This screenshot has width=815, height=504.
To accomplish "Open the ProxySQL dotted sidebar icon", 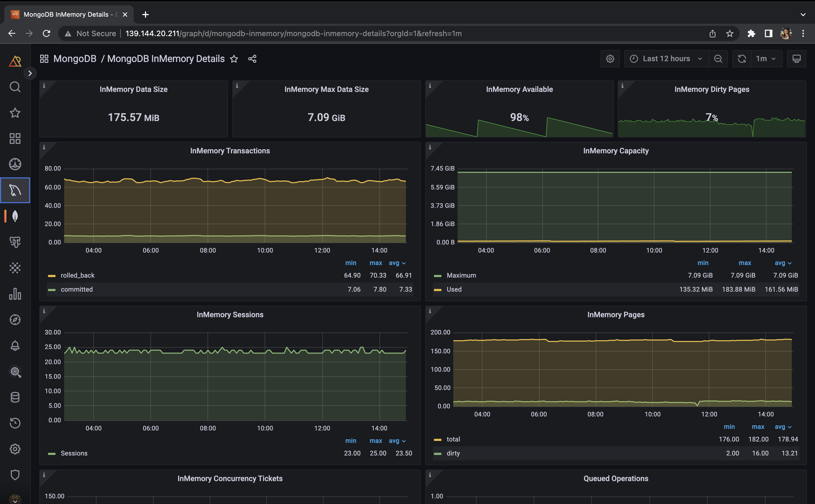I will (15, 268).
